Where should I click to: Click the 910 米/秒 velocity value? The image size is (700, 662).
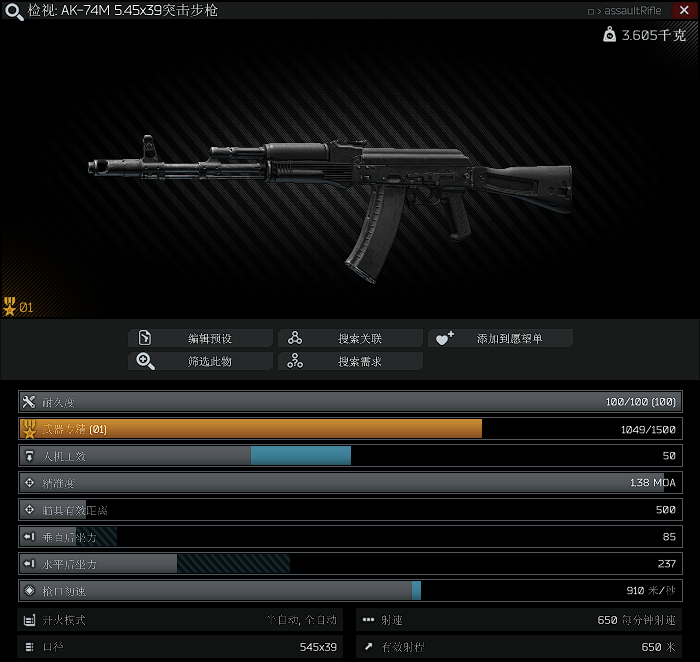[651, 591]
